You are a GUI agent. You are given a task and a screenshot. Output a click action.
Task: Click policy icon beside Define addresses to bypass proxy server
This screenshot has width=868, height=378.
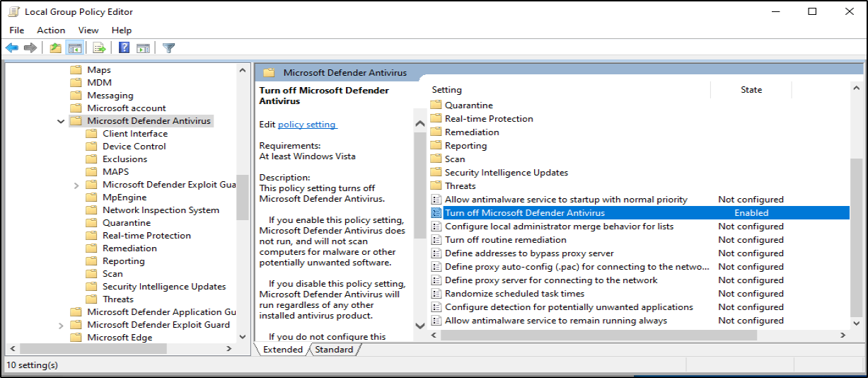pyautogui.click(x=436, y=253)
